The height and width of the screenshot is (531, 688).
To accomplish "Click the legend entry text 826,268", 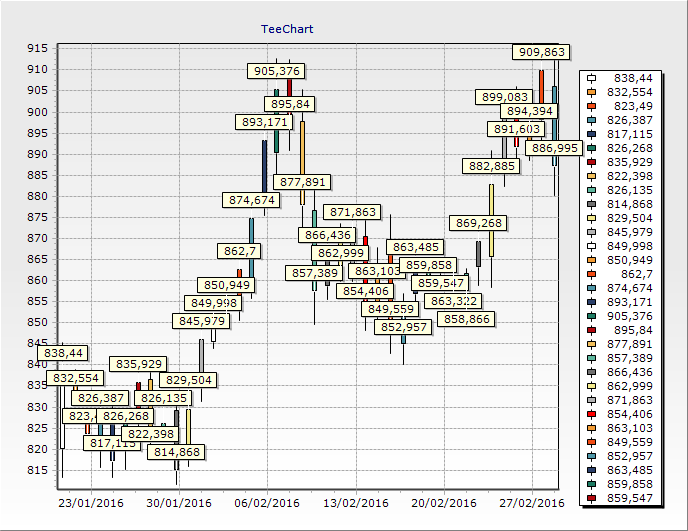I will (630, 149).
